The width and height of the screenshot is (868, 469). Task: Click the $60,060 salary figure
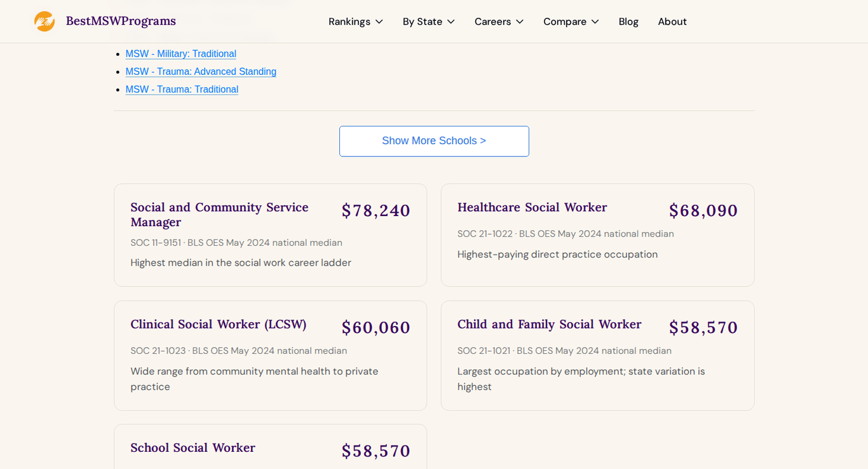point(376,327)
